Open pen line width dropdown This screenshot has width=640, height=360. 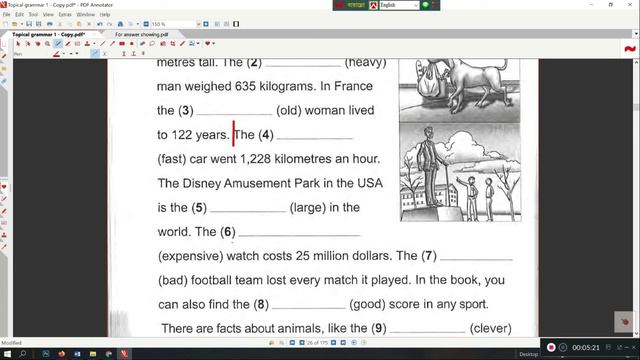pos(77,53)
